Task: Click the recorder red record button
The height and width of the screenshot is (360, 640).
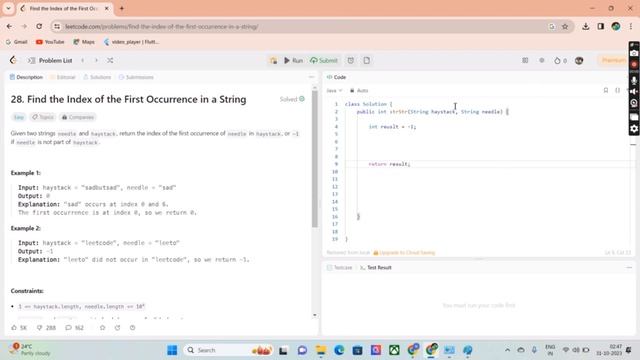Action: [634, 65]
